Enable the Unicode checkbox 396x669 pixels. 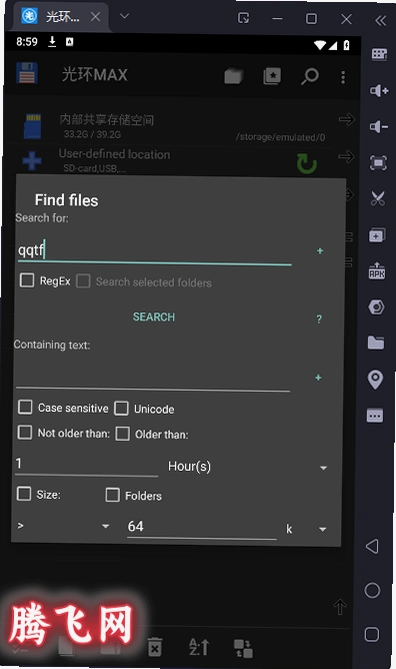tap(121, 408)
